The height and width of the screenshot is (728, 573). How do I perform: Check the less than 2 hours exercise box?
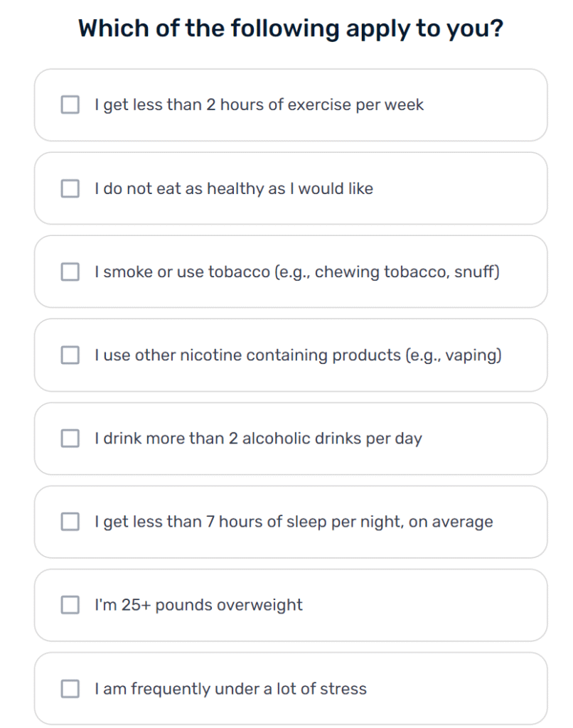[x=70, y=105]
